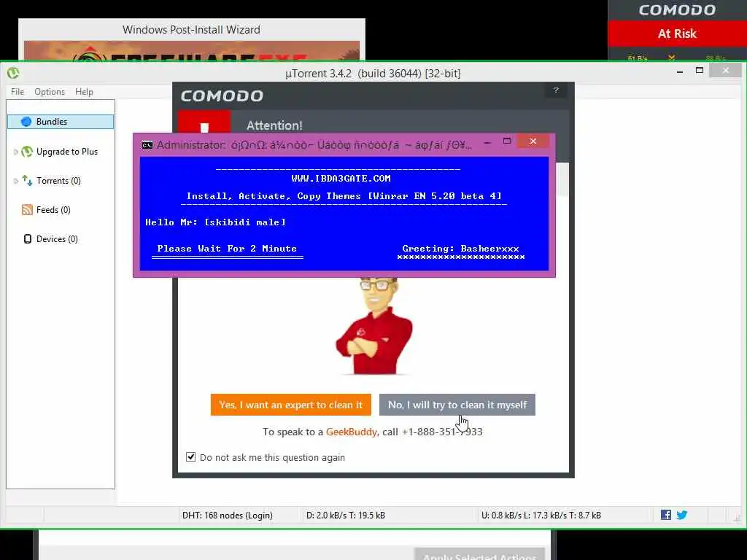
Task: Select 'Torrents (0)' label in sidebar
Action: pyautogui.click(x=58, y=181)
